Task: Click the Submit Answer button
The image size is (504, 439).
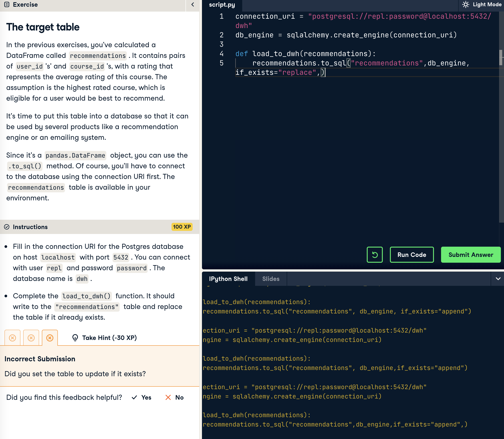Action: pyautogui.click(x=470, y=255)
